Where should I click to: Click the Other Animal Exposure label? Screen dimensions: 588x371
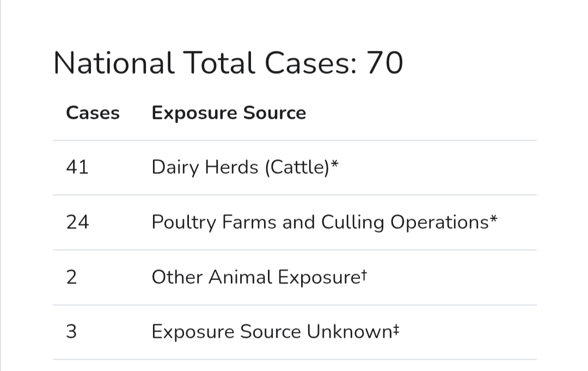(x=256, y=278)
